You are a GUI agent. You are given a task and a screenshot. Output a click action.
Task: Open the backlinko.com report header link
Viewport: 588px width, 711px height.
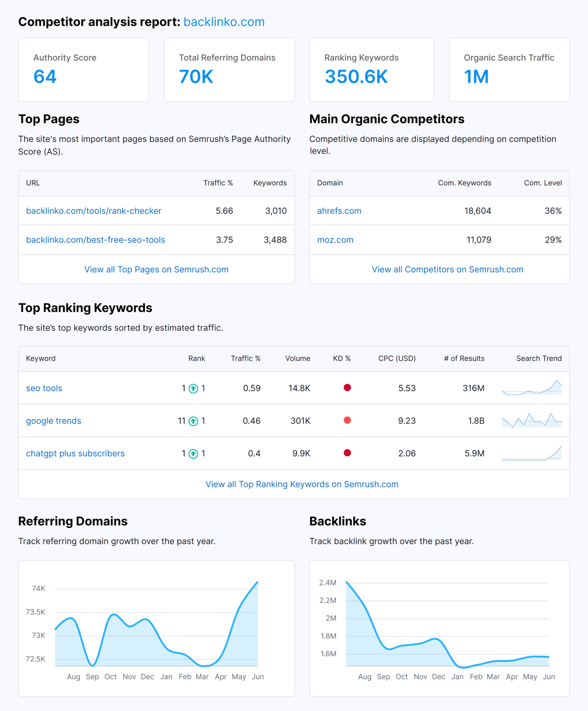tap(224, 22)
